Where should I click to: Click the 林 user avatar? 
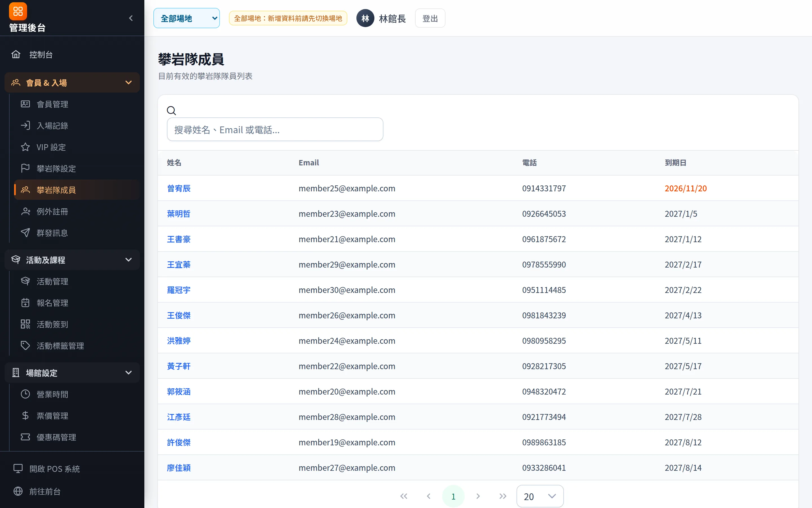tap(365, 18)
